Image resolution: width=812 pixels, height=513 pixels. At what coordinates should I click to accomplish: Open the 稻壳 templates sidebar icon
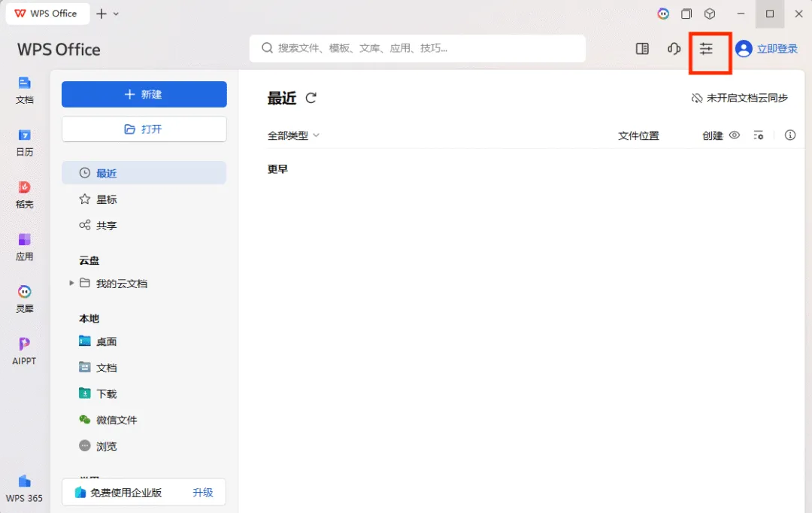pyautogui.click(x=24, y=195)
